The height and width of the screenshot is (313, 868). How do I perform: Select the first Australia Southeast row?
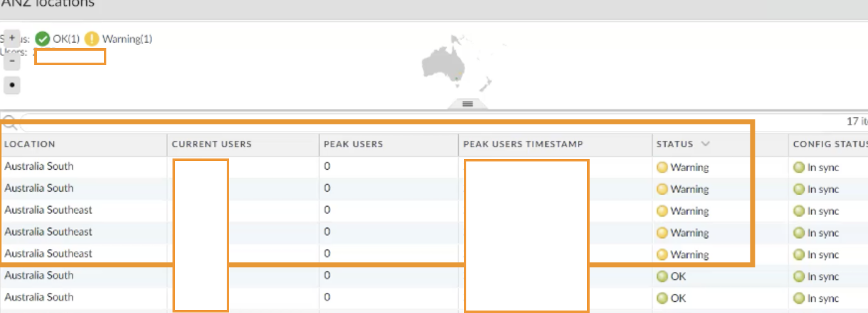[x=49, y=210]
